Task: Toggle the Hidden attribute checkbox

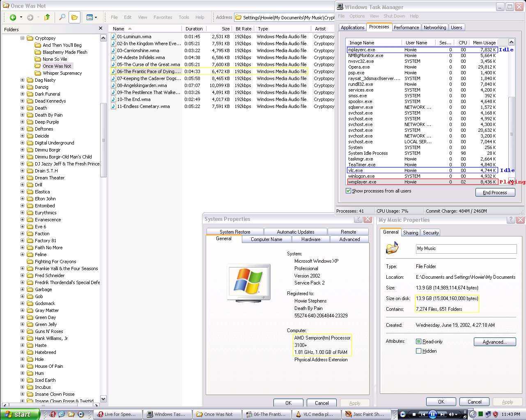Action: coord(418,351)
